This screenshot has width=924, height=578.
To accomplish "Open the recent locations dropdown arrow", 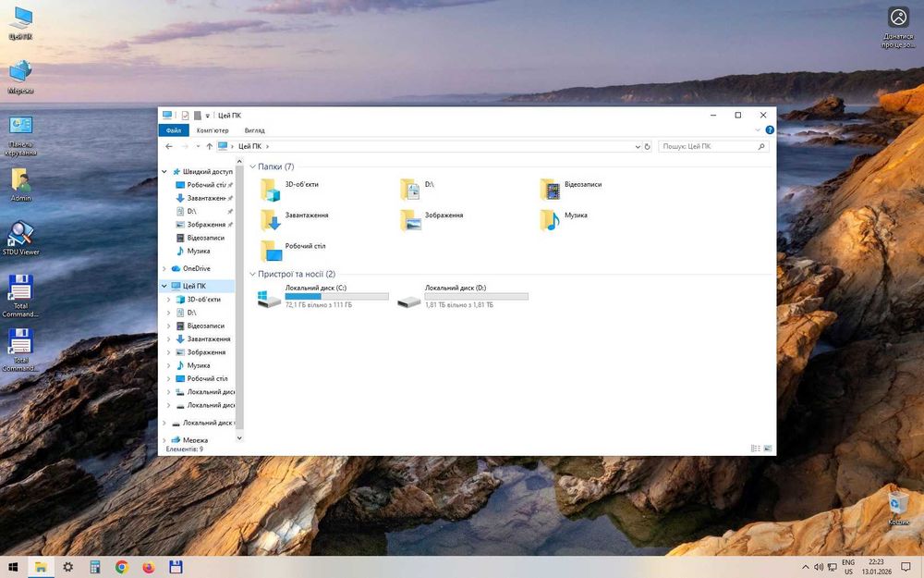I will click(198, 146).
